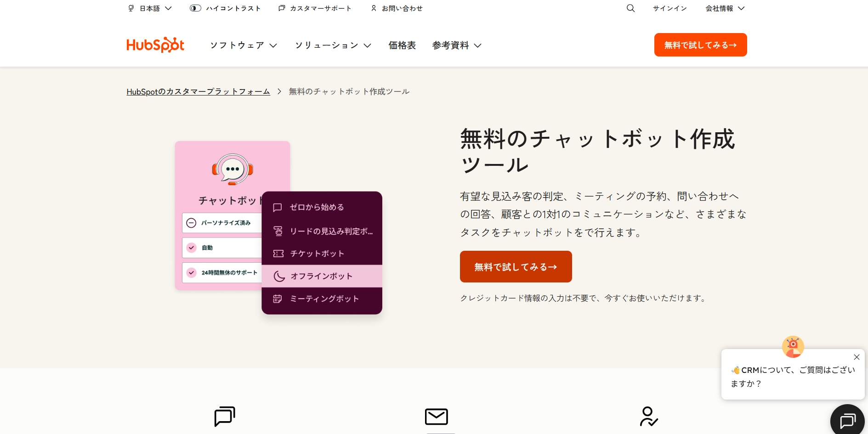Screen dimensions: 868x434
Task: Open the 価格表 page
Action: coord(402,45)
